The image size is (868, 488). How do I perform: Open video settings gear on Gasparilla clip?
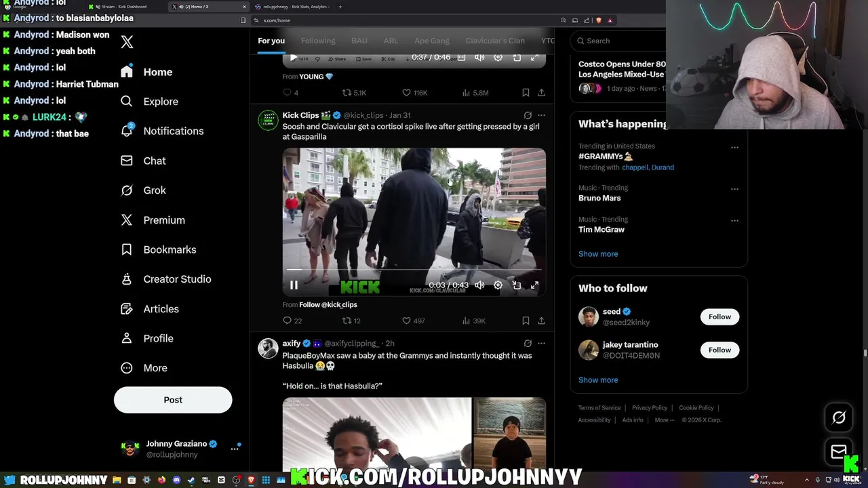click(498, 285)
